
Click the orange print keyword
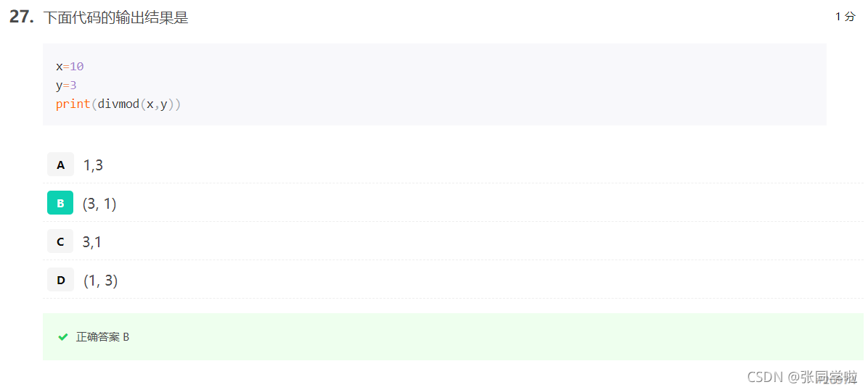(x=73, y=104)
